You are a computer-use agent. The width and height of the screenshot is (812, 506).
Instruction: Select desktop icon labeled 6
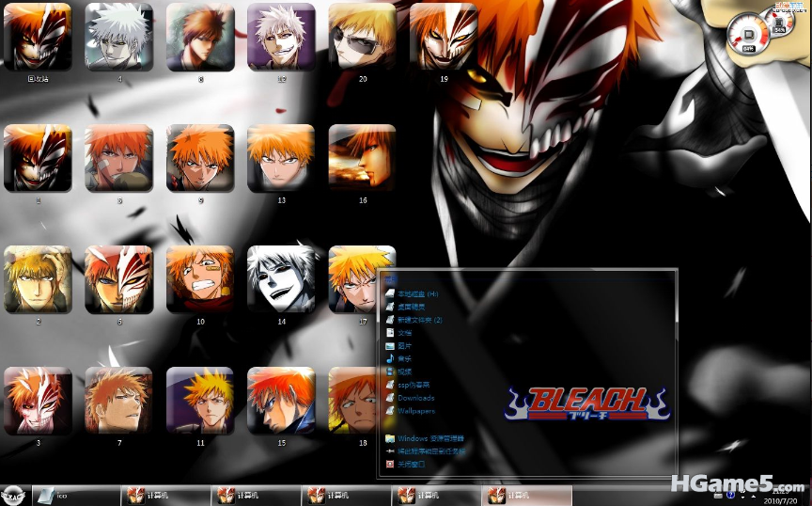point(119,279)
